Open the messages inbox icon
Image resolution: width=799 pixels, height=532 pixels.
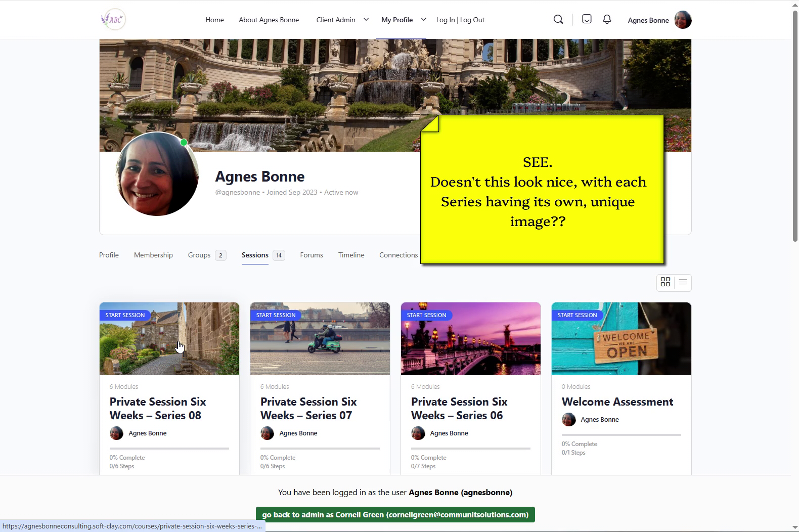tap(587, 19)
